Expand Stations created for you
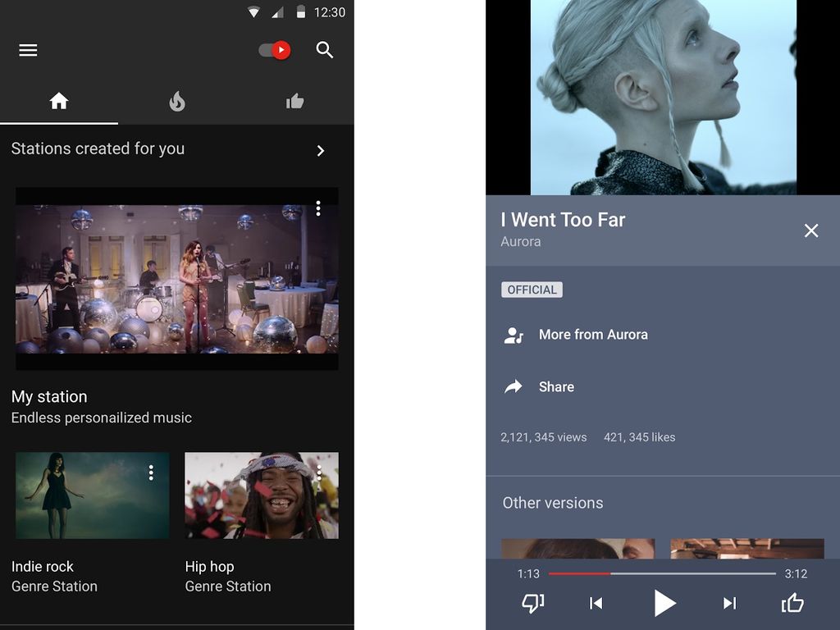 pos(321,151)
